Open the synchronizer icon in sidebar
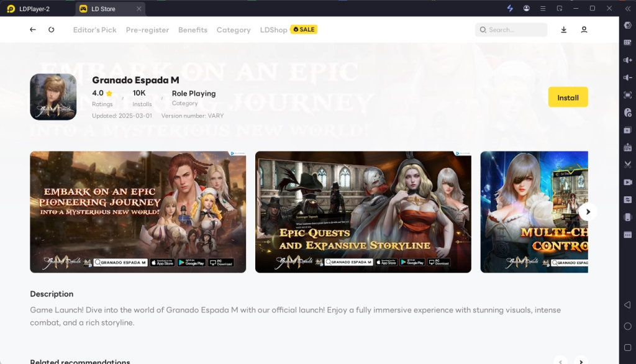Viewport: 636px width, 364px height. tap(628, 199)
